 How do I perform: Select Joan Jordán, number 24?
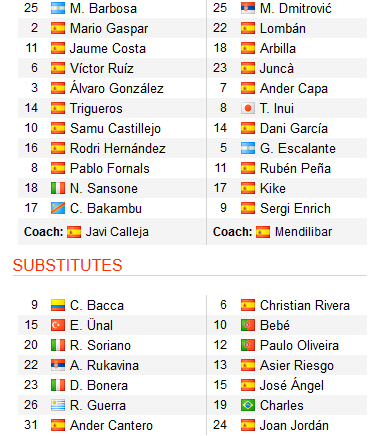pos(294,425)
